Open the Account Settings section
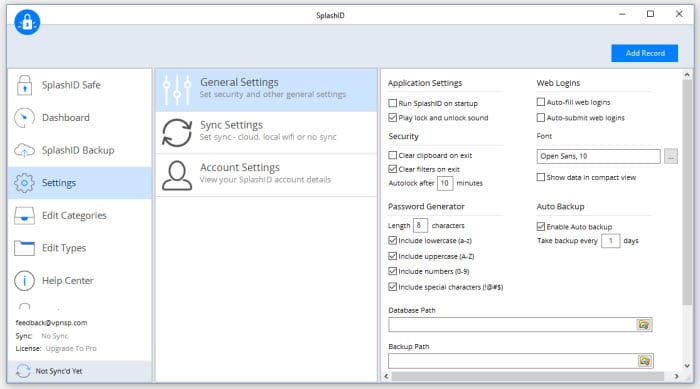Screen dimensions: 700x389 pos(266,175)
